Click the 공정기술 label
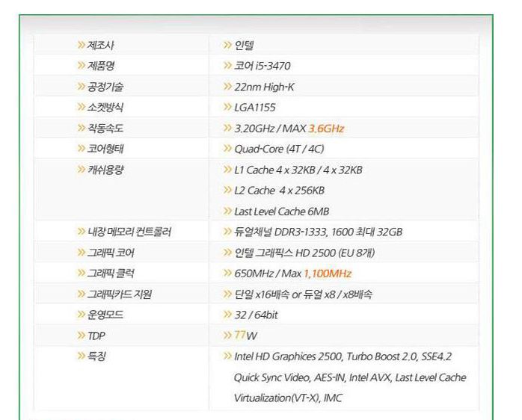The height and width of the screenshot is (420, 522). [x=105, y=87]
